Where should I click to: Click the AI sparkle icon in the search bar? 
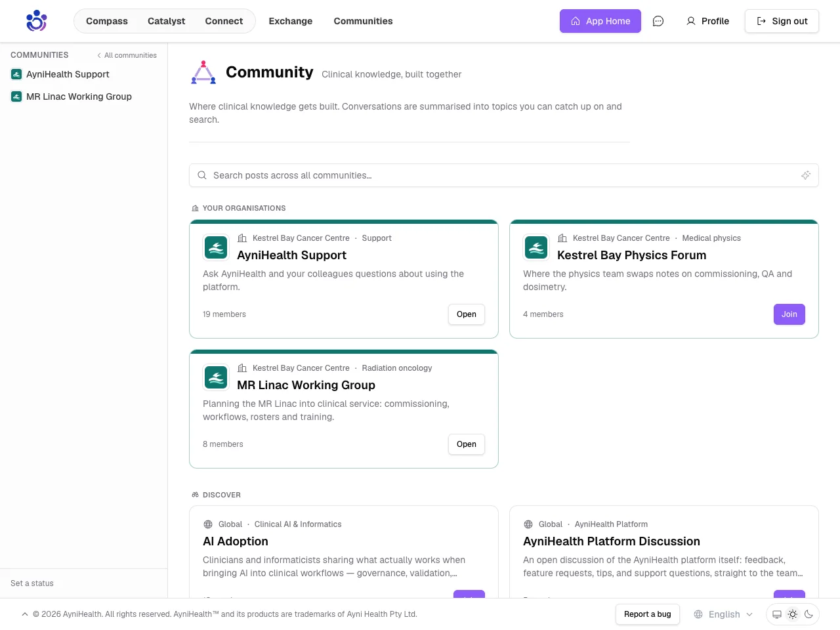806,175
